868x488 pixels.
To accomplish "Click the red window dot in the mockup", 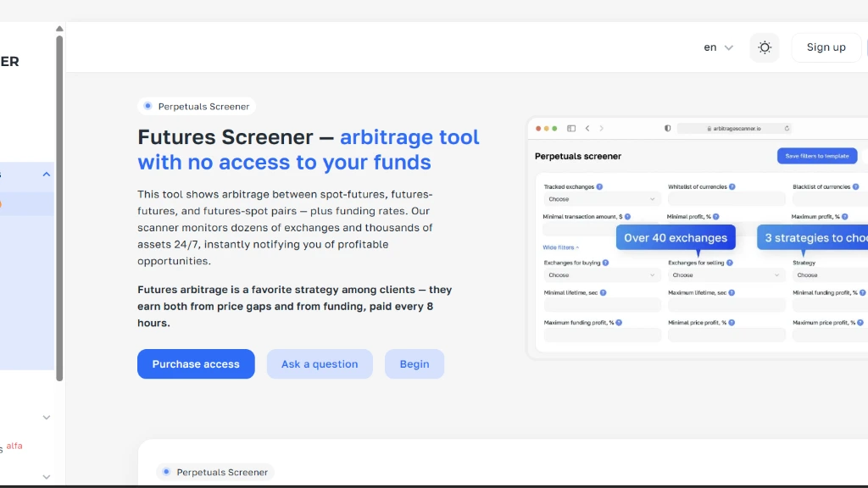I will (538, 129).
